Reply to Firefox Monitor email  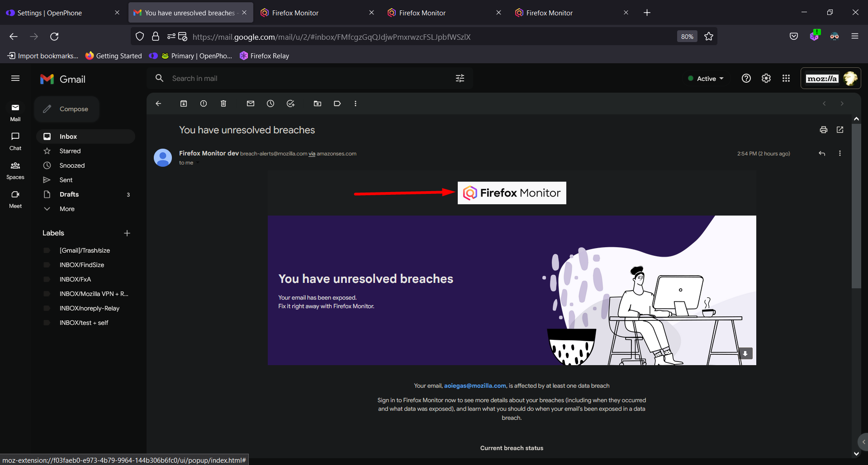point(822,154)
